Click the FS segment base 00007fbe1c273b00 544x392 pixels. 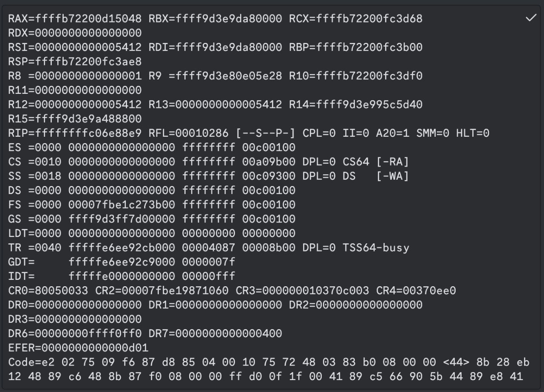pyautogui.click(x=122, y=205)
